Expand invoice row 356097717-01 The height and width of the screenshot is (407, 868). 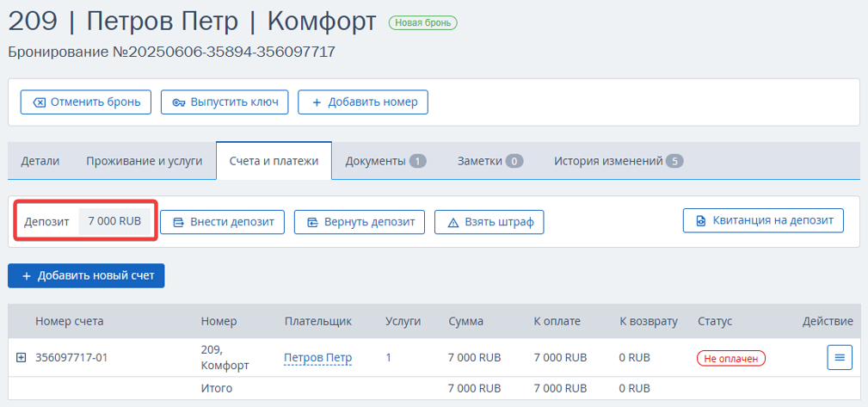coord(21,358)
